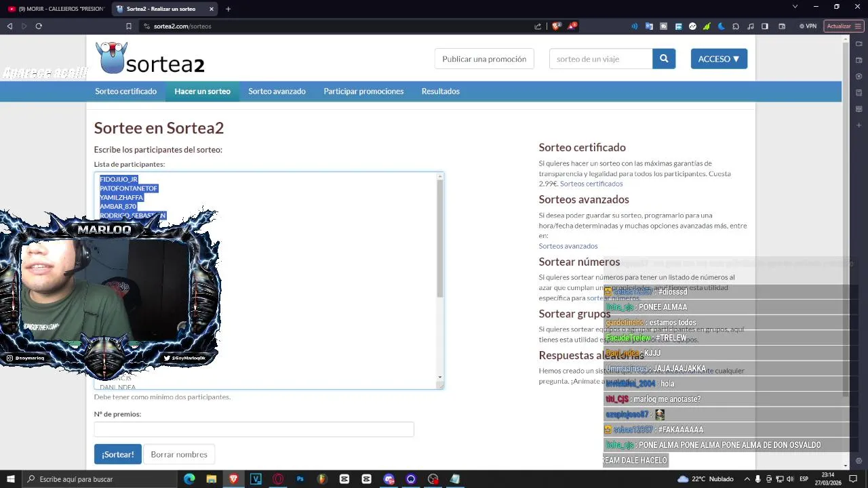Screen dimensions: 868x488
Task: Open Brave browser taskbar icon
Action: pos(234,479)
